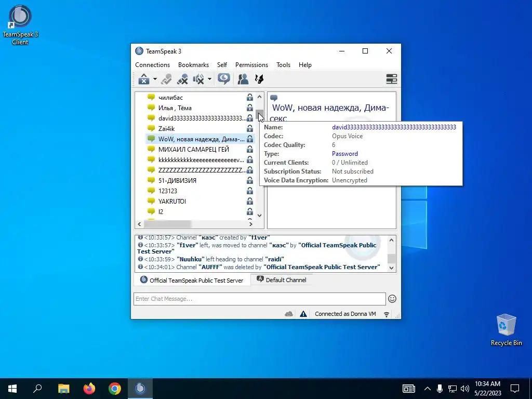Click the "Connected as Donna VM" status text
This screenshot has width=532, height=399.
[345, 314]
